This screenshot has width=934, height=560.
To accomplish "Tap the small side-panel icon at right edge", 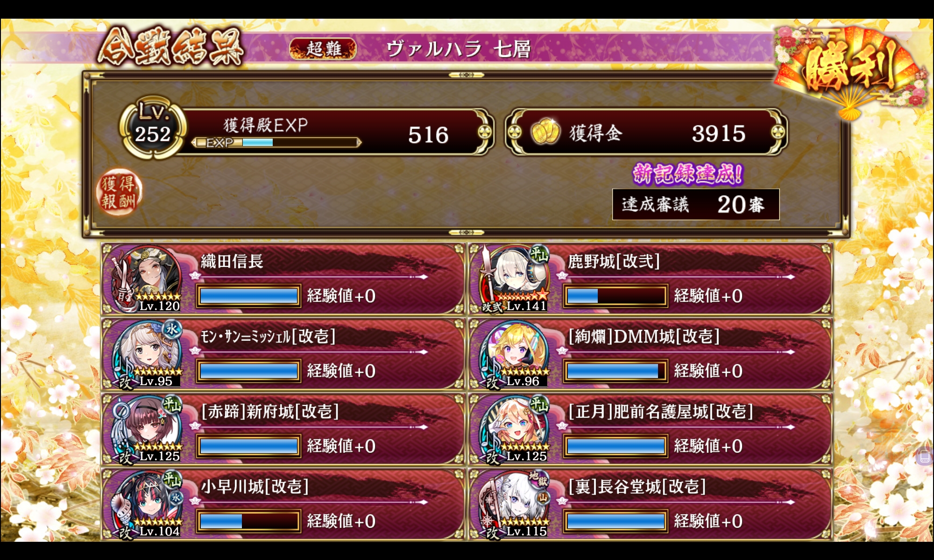I will (925, 457).
